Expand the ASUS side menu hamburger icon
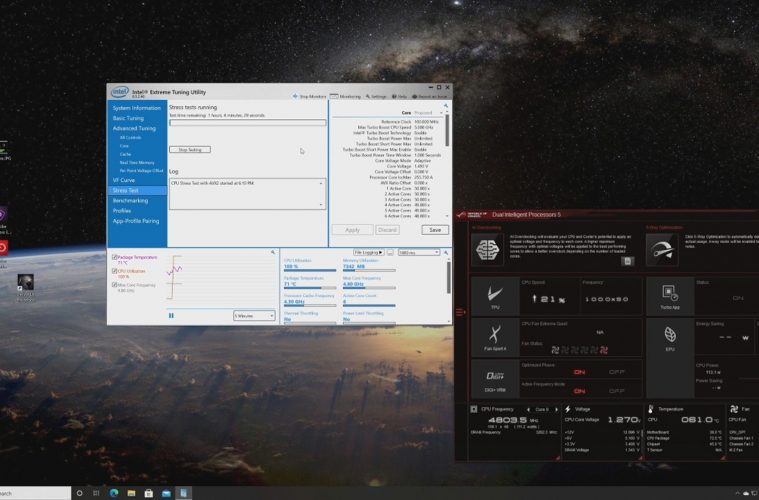 pyautogui.click(x=460, y=312)
